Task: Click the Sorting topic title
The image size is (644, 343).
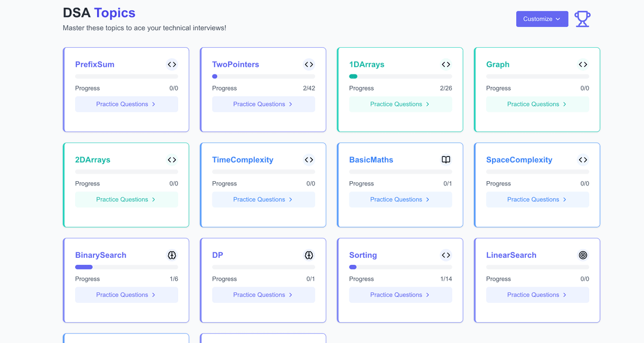Action: (363, 255)
